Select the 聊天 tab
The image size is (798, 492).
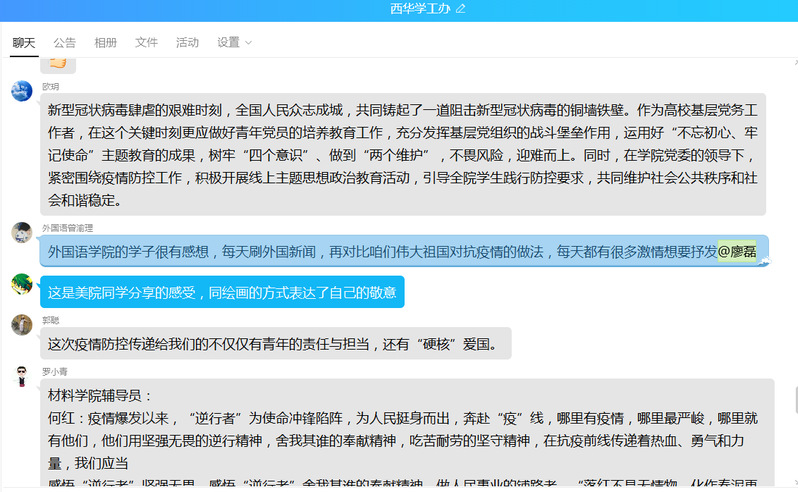pos(24,43)
